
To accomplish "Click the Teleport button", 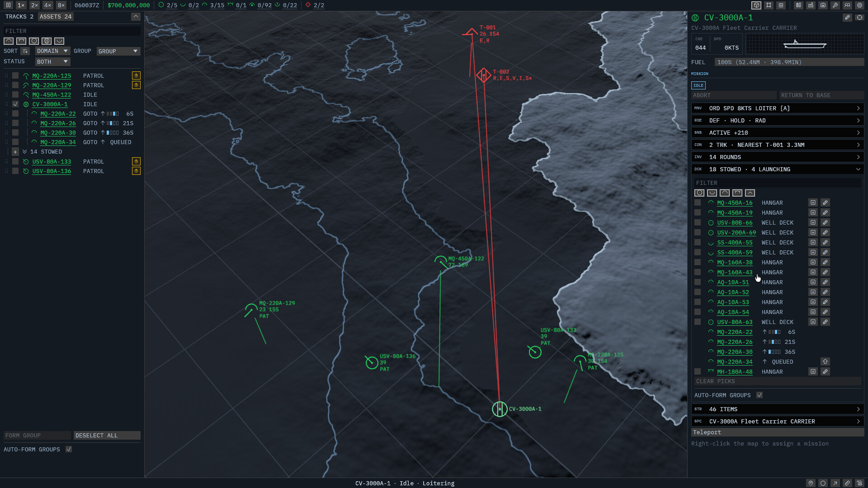I will (x=778, y=432).
